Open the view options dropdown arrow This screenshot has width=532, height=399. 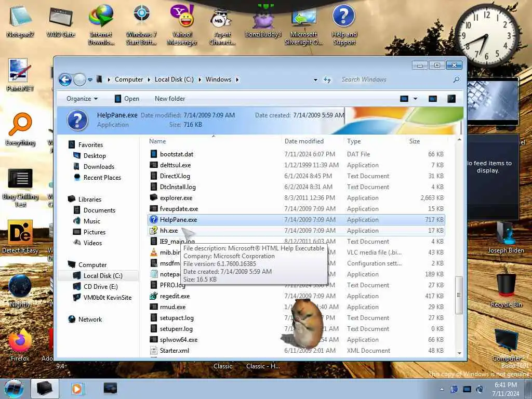point(415,99)
